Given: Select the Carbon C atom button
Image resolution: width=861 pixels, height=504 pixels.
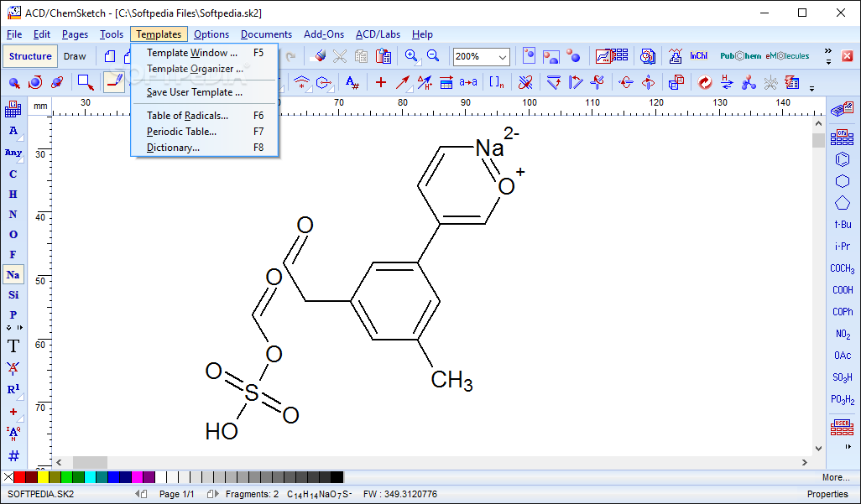Looking at the screenshot, I should point(13,174).
